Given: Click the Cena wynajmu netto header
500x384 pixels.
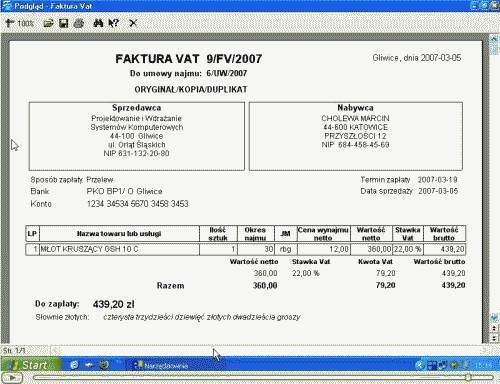Looking at the screenshot, I should pos(323,234).
